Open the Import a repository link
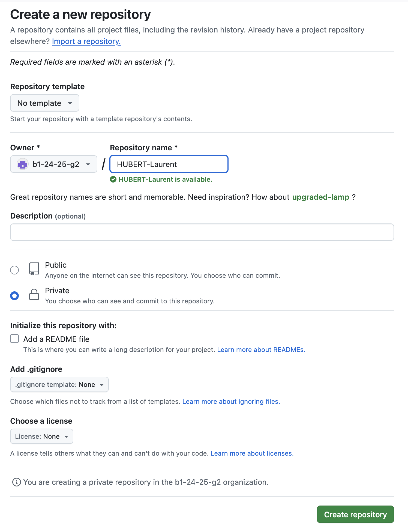This screenshot has height=532, width=408. (86, 41)
